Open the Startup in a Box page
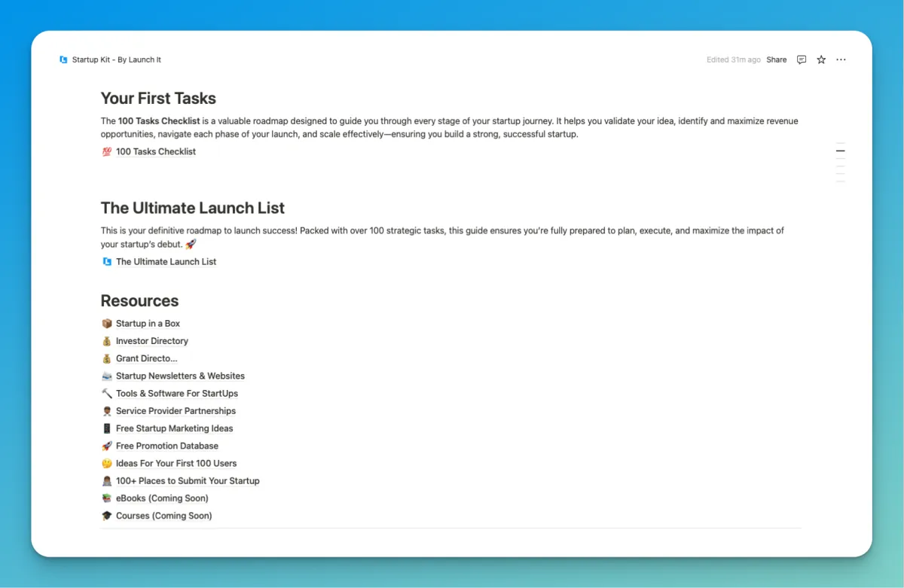Image resolution: width=904 pixels, height=588 pixels. coord(148,324)
